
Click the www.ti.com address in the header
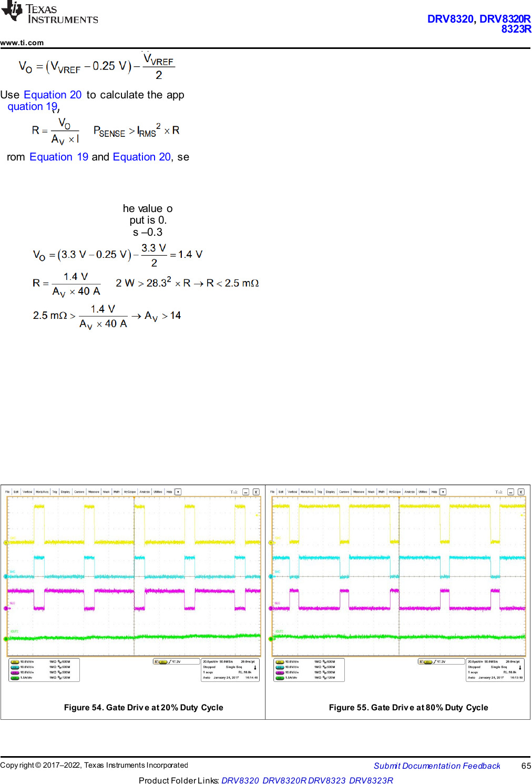point(22,43)
